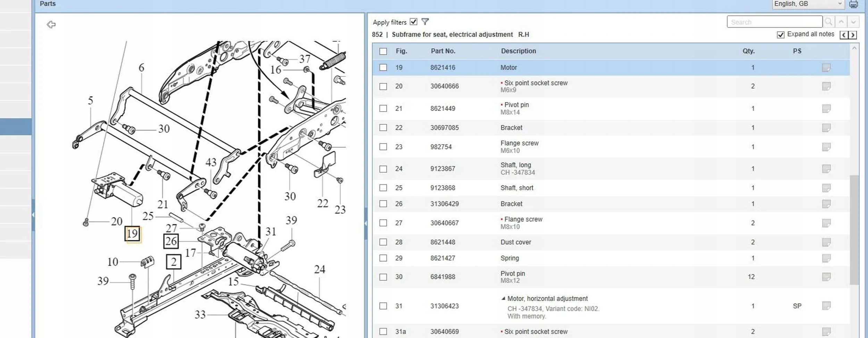Open note icon for Pivot pin 8621449
This screenshot has height=338, width=868.
tap(826, 108)
